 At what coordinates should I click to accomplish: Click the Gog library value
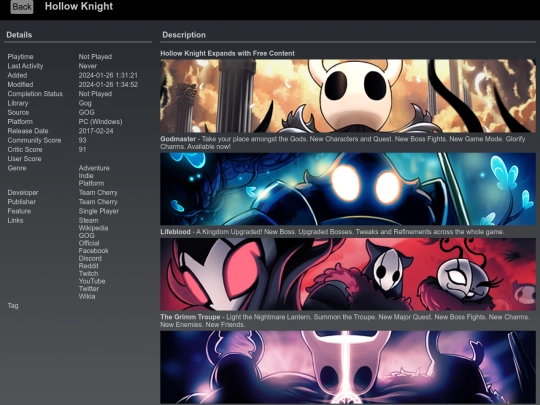tap(85, 103)
